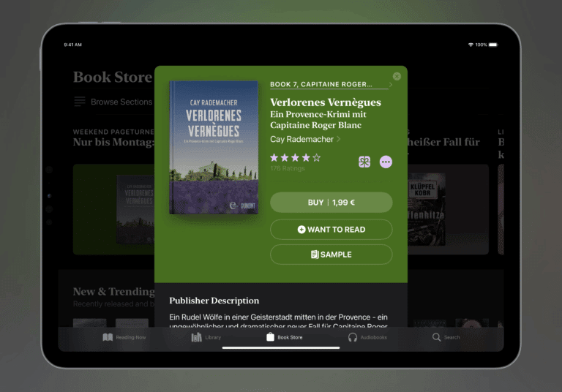Buy the book for 1,99 €

point(331,203)
